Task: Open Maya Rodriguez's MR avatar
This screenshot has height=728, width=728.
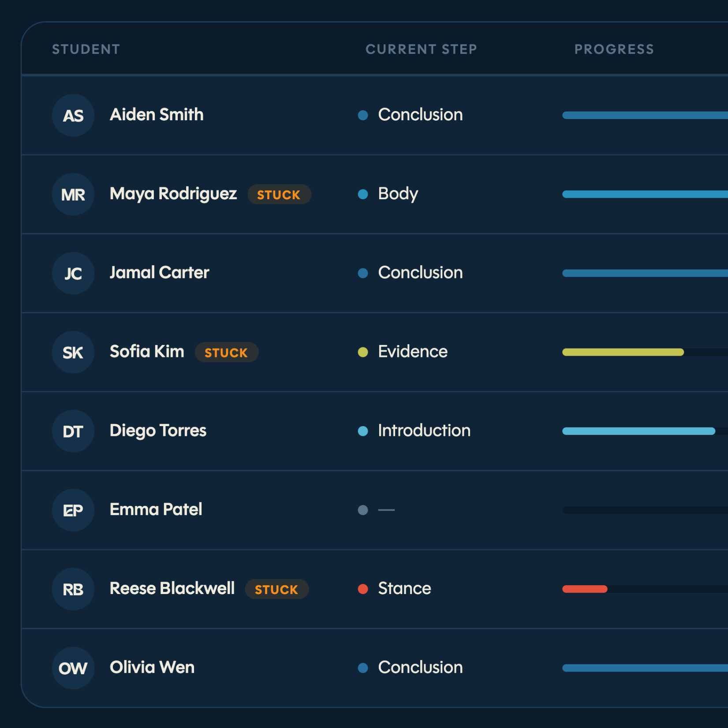Action: point(73,194)
